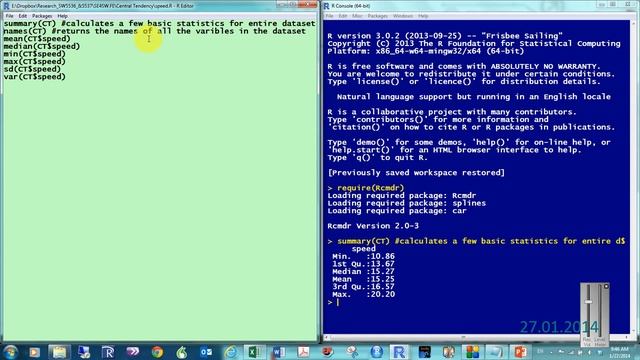Open Word from the taskbar
Screen dimensions: 640x360
coord(279,352)
